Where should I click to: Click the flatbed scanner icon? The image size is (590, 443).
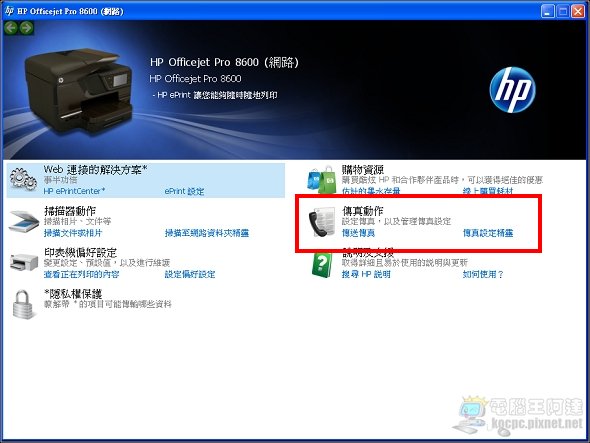24,222
